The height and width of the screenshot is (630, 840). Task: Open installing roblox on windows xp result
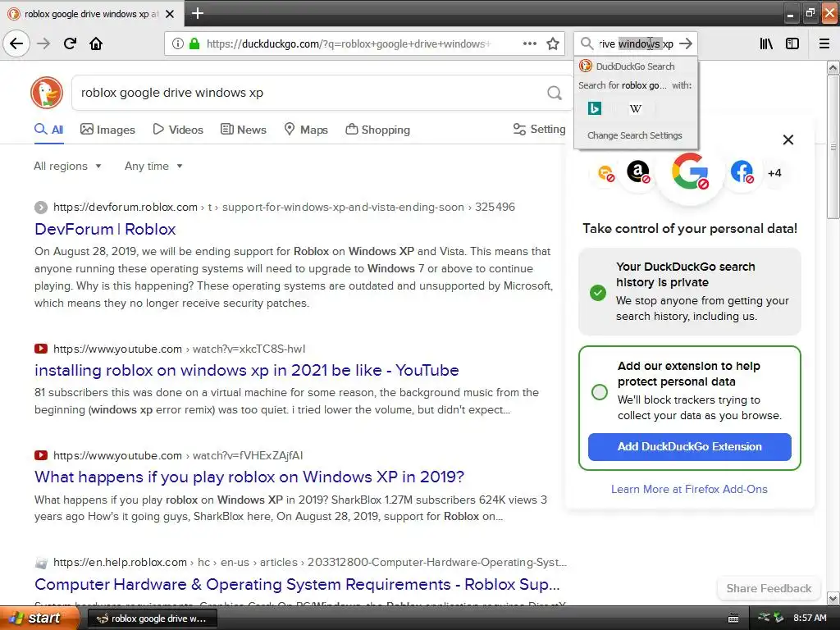click(246, 370)
